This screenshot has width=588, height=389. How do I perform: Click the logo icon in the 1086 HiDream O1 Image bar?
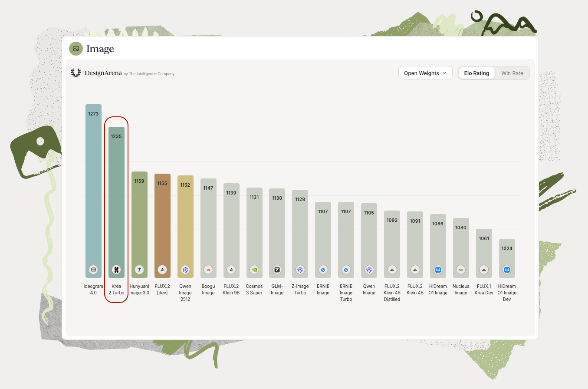(438, 270)
